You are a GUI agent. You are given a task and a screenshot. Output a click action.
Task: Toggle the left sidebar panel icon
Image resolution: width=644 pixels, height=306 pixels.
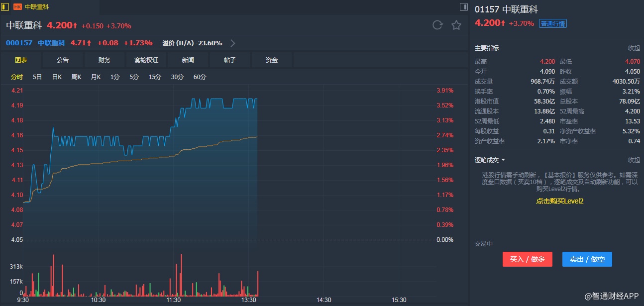pyautogui.click(x=5, y=7)
